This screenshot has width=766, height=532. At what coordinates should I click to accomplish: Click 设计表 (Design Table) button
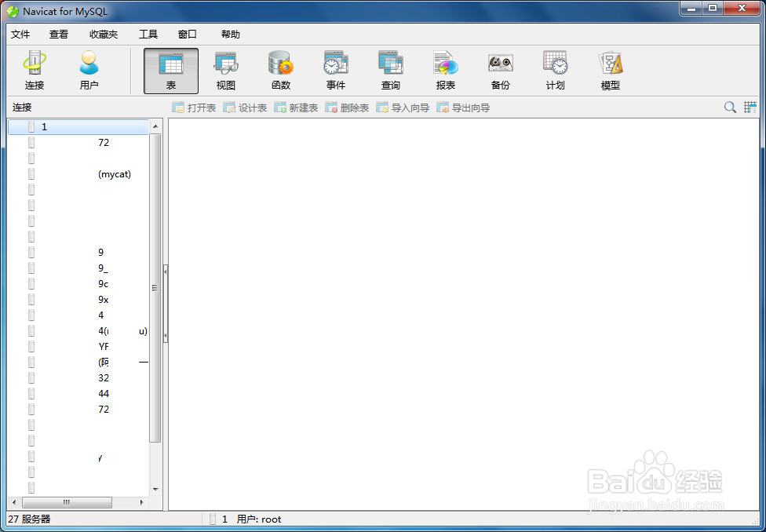click(x=245, y=108)
